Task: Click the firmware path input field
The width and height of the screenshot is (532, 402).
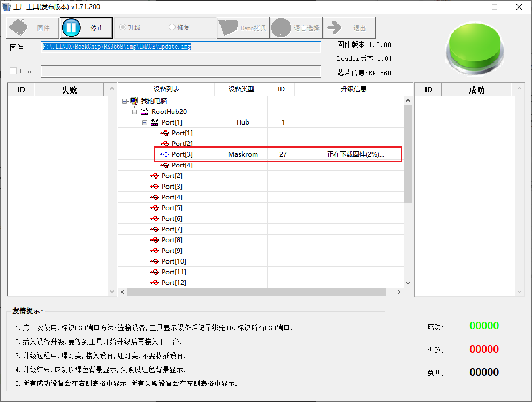Action: pyautogui.click(x=181, y=47)
